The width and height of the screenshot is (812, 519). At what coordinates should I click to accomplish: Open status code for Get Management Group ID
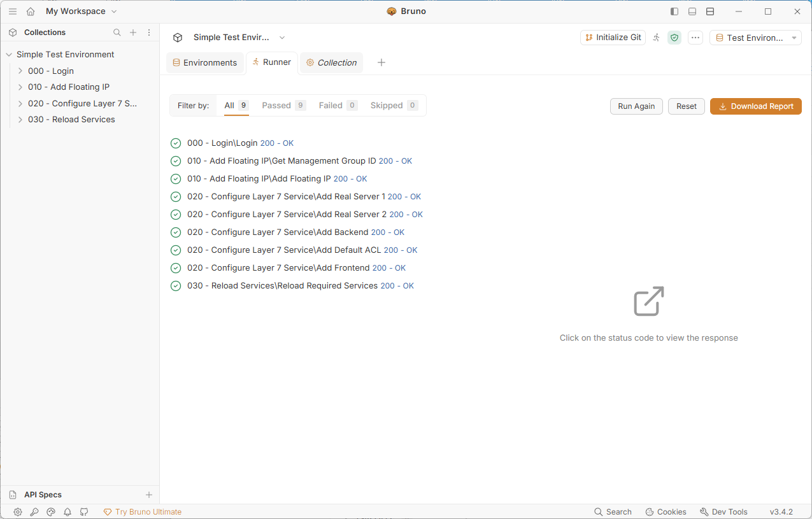tap(395, 161)
